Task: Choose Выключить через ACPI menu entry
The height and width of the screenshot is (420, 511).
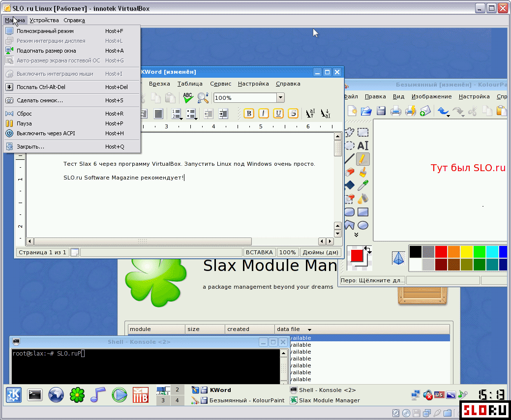Action: coord(72,133)
